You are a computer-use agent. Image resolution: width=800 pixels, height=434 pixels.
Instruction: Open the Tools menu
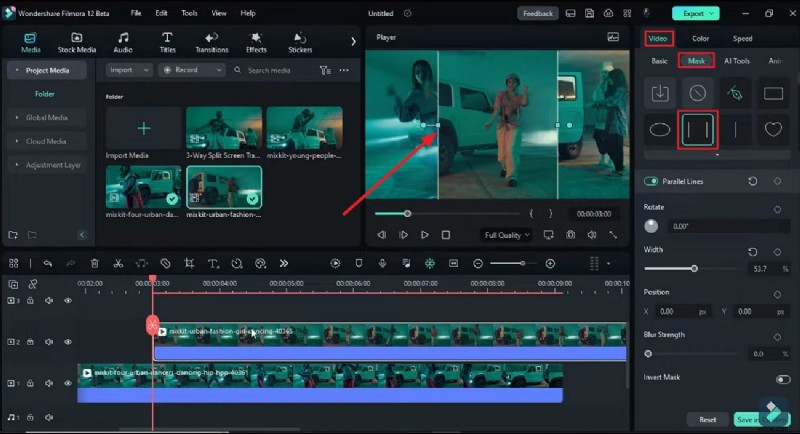[x=189, y=13]
